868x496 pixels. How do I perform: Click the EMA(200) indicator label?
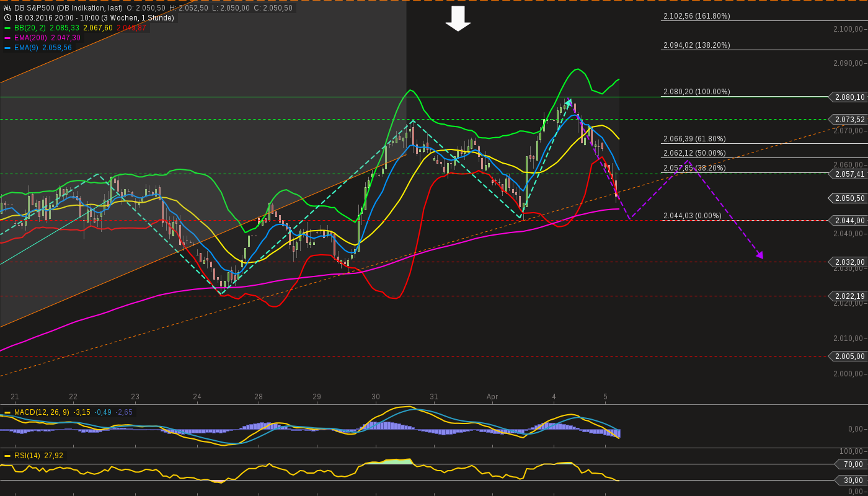click(31, 38)
